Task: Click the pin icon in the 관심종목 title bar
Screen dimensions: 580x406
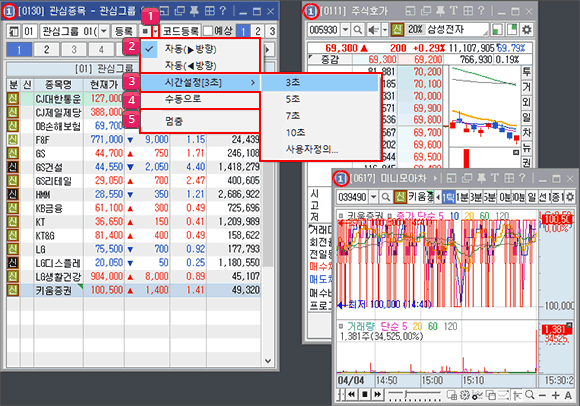Action: point(194,11)
